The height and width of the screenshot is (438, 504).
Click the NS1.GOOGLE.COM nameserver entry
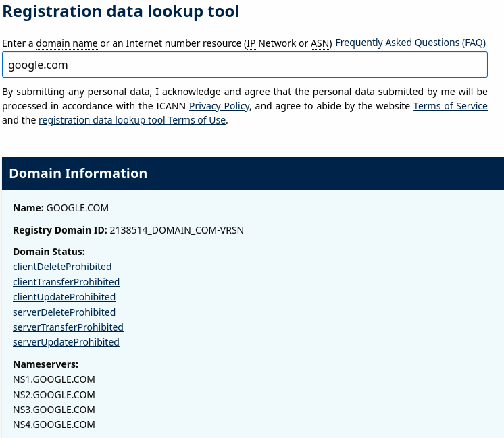(54, 379)
